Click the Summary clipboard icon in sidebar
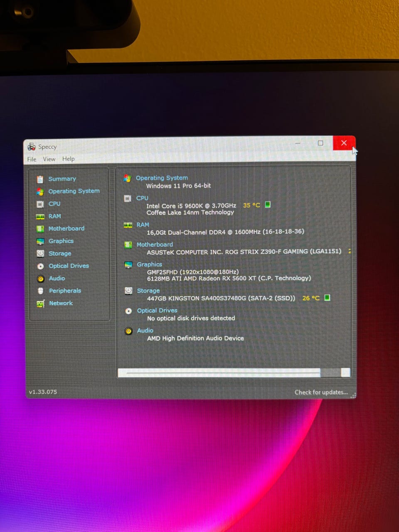399x532 pixels. (x=40, y=179)
